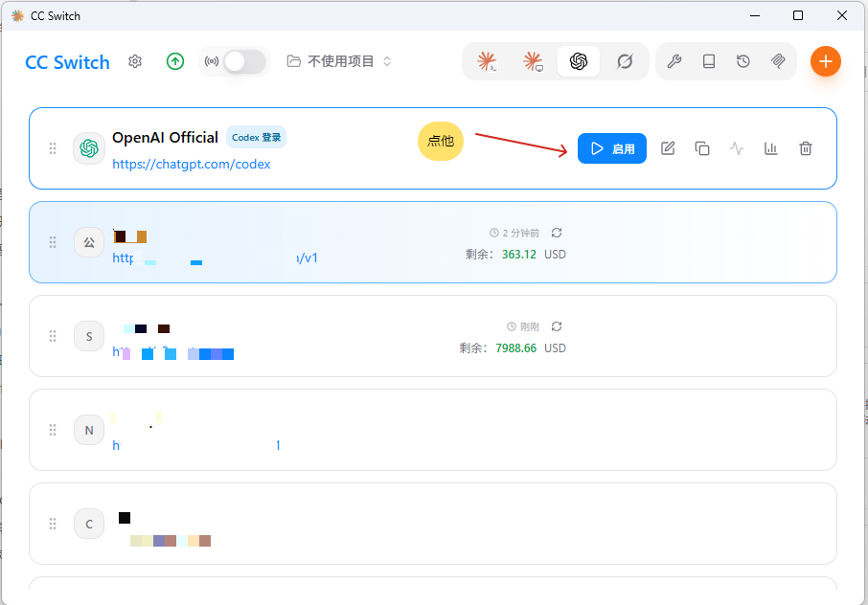Select the fourth app tab with slashed circle
This screenshot has width=868, height=605.
click(x=625, y=61)
